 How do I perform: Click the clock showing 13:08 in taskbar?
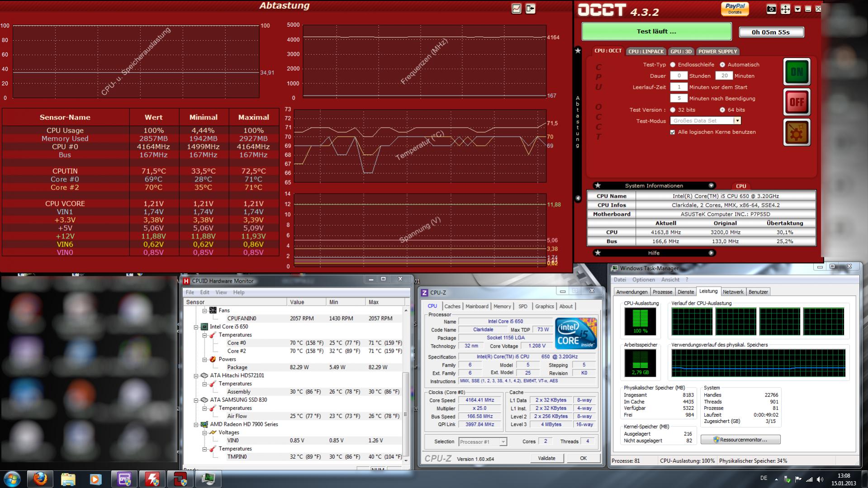(x=844, y=476)
